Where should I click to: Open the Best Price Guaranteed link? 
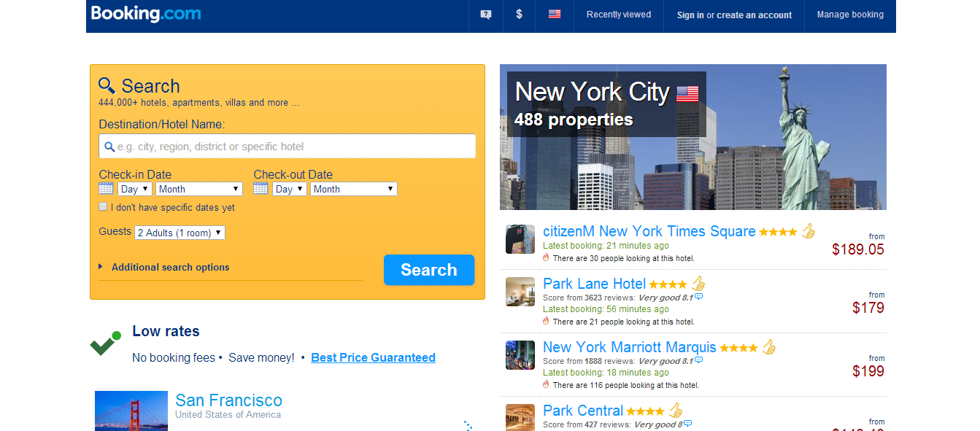tap(373, 357)
